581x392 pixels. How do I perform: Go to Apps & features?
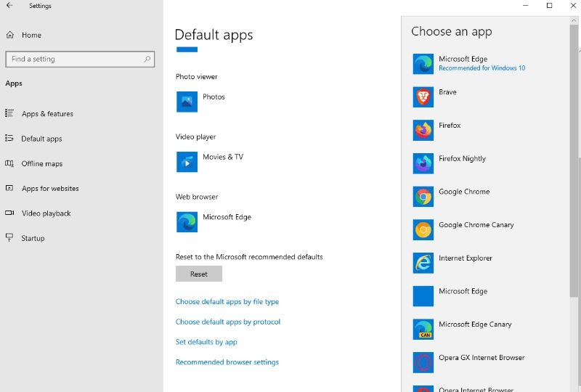click(x=47, y=114)
